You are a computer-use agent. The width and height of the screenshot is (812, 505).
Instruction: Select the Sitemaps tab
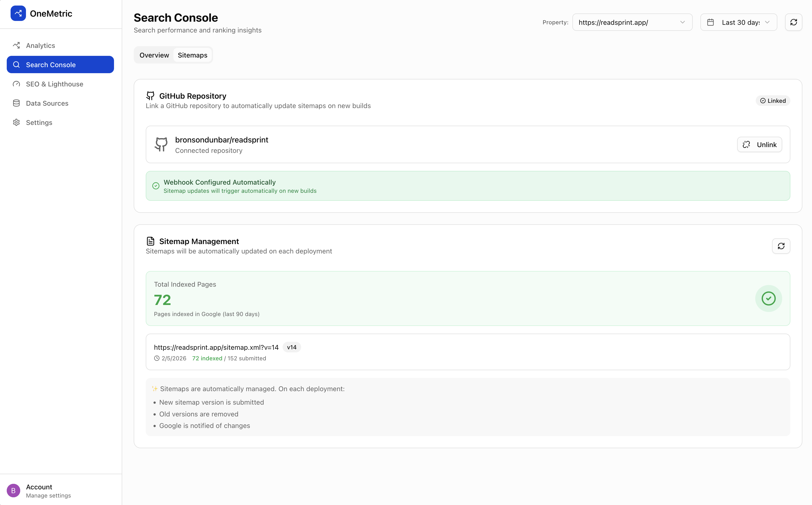pos(193,55)
